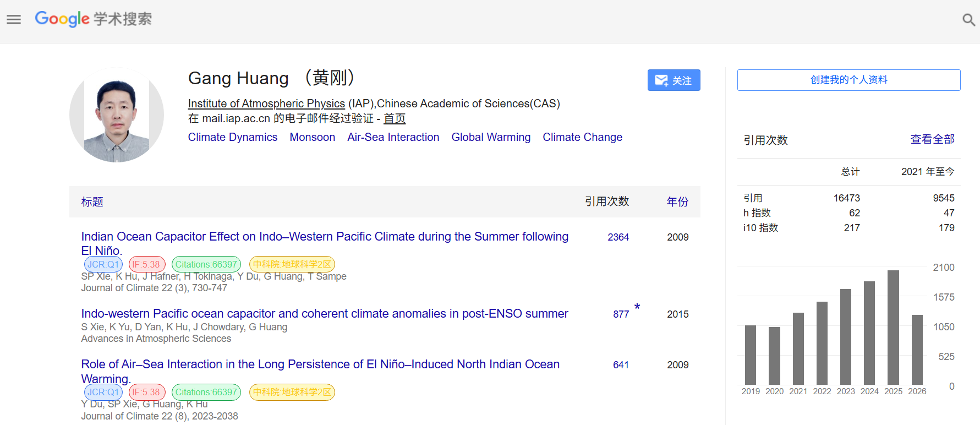Open citation count 641

621,365
